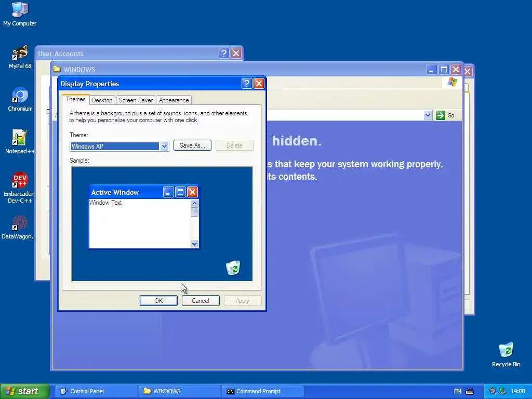Close the Display Properties dialog
532x399 pixels.
click(x=259, y=84)
